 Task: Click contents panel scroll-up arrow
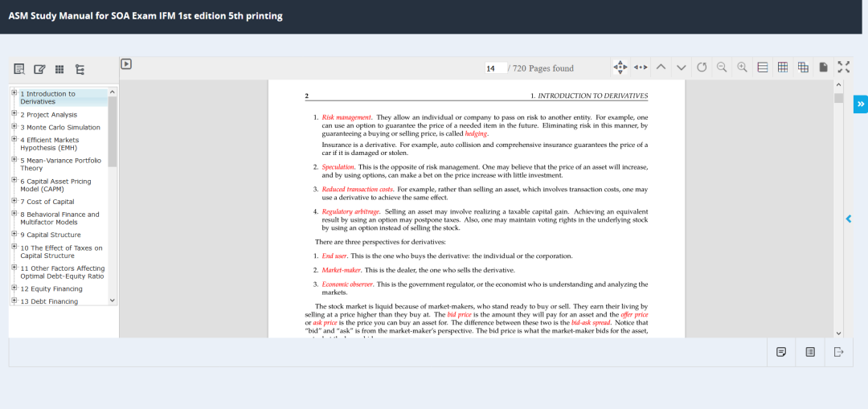113,92
